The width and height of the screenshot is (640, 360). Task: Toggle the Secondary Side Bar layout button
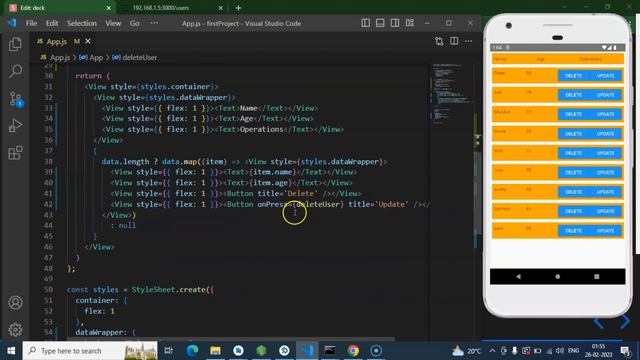click(x=395, y=23)
